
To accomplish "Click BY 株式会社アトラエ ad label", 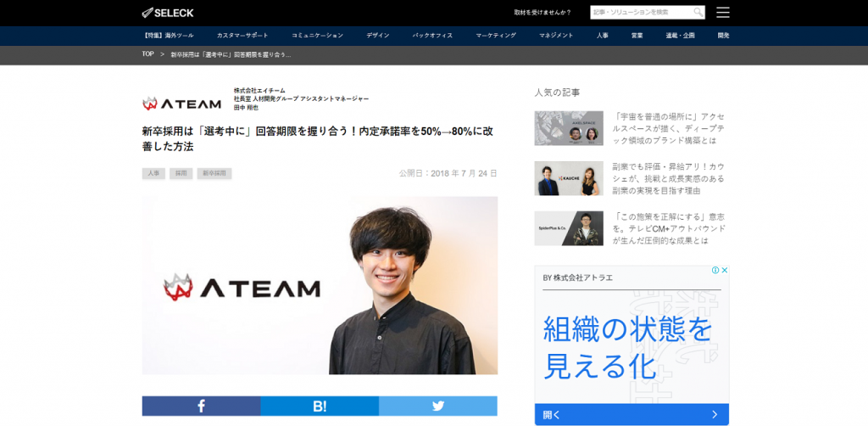I will pyautogui.click(x=578, y=277).
